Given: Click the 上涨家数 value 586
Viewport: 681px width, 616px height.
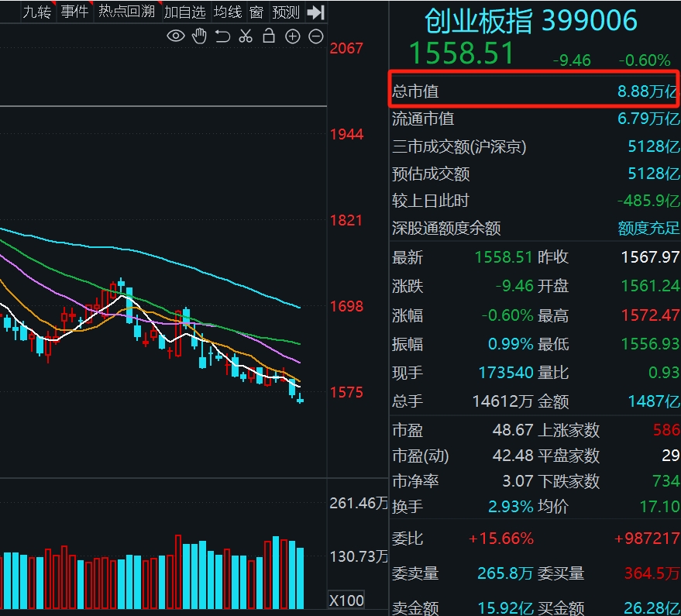Looking at the screenshot, I should click(x=666, y=430).
